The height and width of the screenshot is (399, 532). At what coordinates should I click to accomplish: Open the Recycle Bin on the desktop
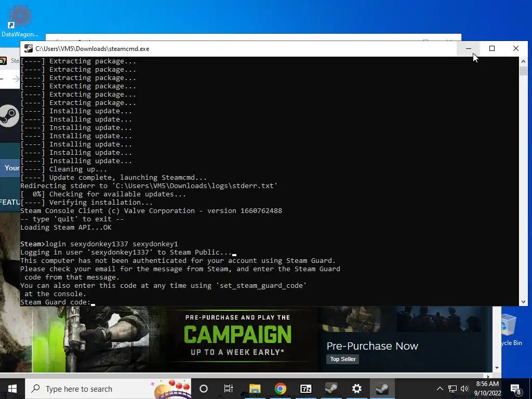tap(511, 330)
